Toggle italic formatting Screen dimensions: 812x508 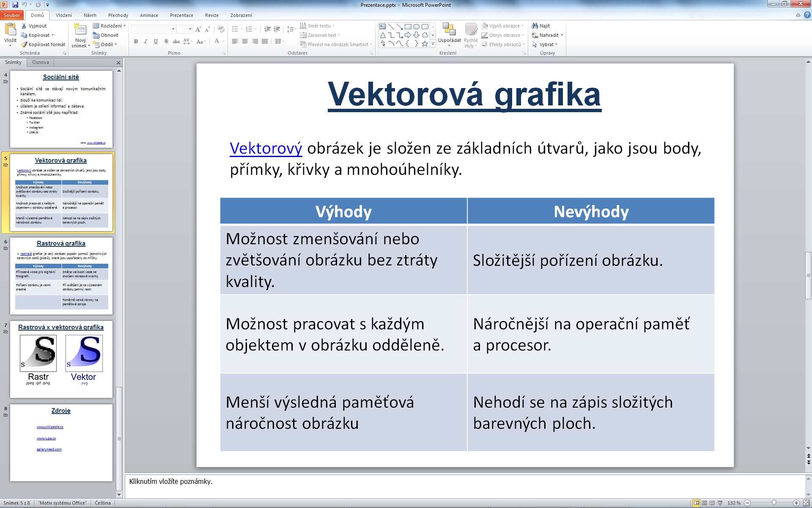click(x=145, y=41)
